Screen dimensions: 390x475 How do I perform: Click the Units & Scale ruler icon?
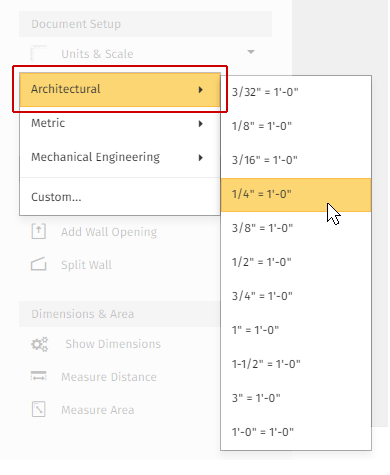[39, 54]
